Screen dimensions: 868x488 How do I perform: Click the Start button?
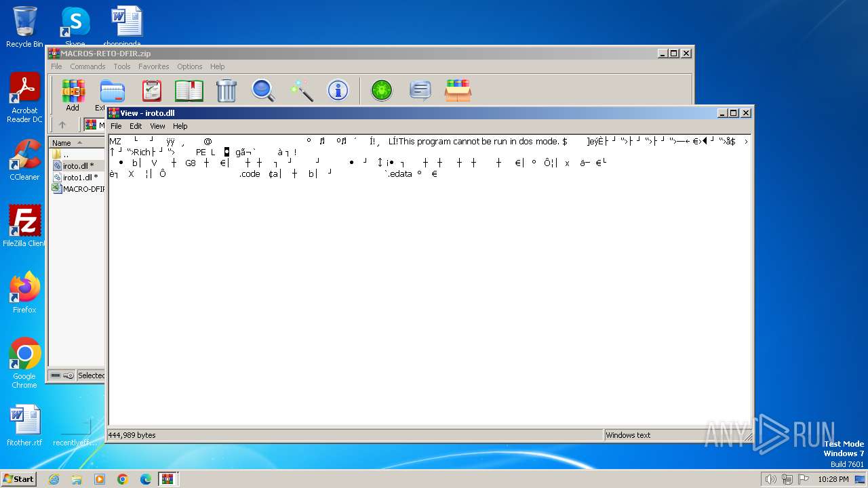18,479
